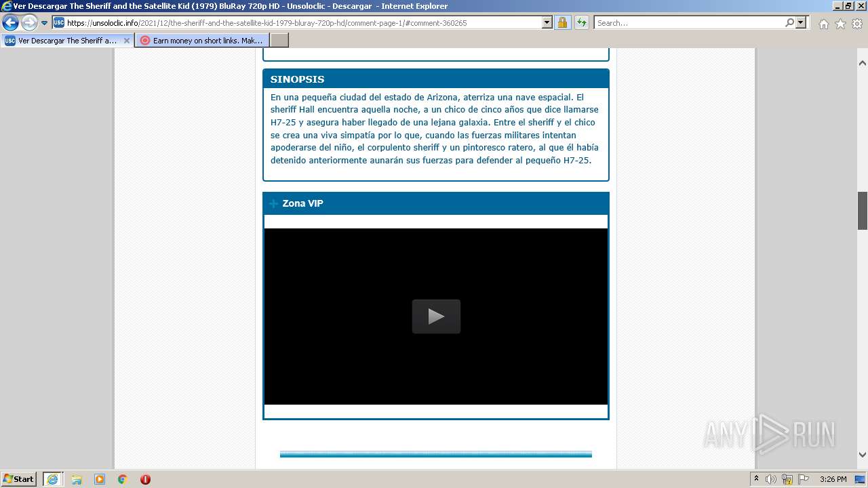Launch Chrome from the taskbar
Viewport: 868px width, 488px height.
[x=123, y=479]
